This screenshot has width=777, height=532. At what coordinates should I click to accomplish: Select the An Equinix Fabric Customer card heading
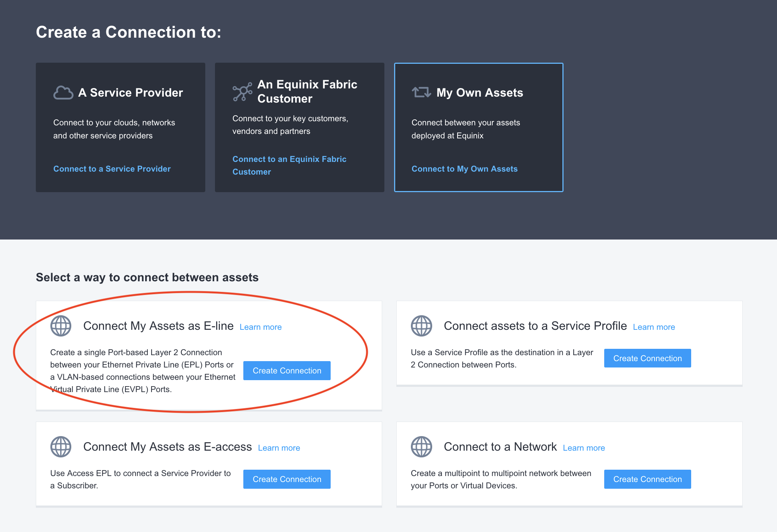[x=307, y=91]
